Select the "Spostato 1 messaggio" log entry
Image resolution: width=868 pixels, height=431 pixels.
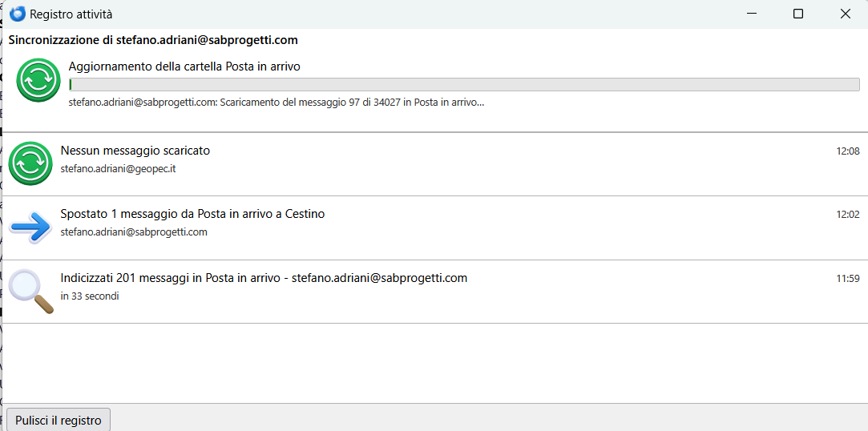coord(192,214)
